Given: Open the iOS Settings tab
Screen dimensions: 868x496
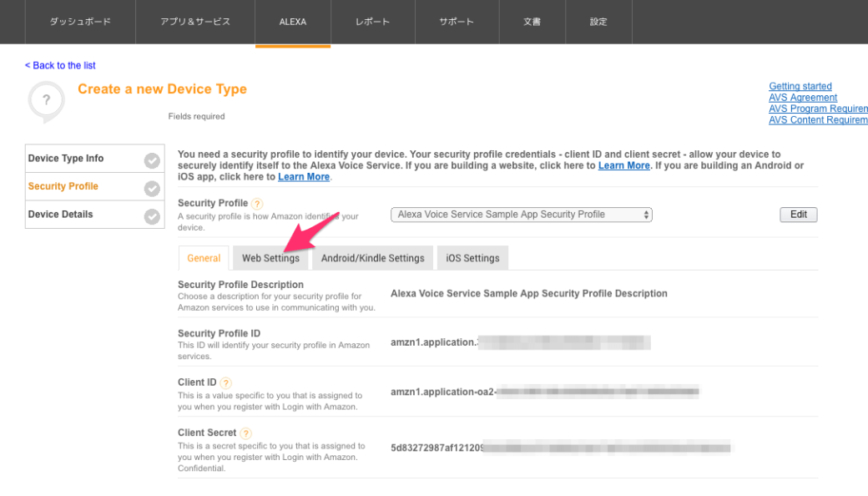Looking at the screenshot, I should 472,257.
